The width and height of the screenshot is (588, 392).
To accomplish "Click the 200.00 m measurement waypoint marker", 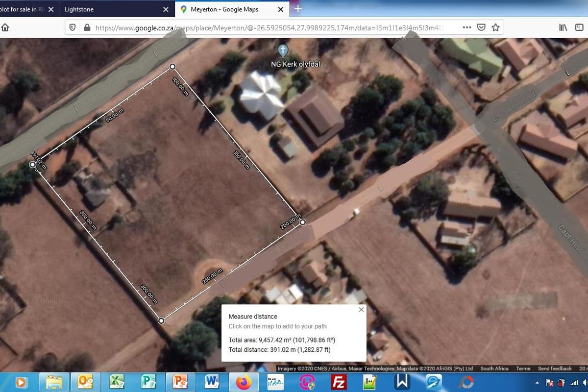I will tap(302, 222).
